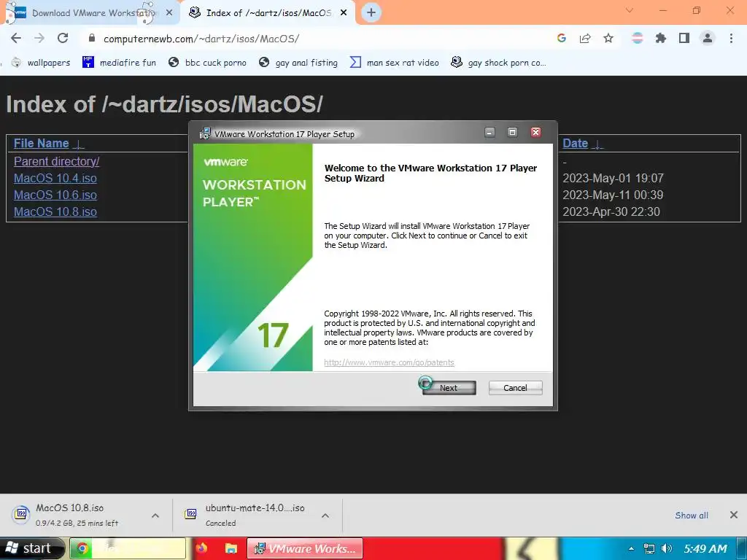Image resolution: width=747 pixels, height=560 pixels.
Task: Open the tab search chevron
Action: click(x=630, y=10)
